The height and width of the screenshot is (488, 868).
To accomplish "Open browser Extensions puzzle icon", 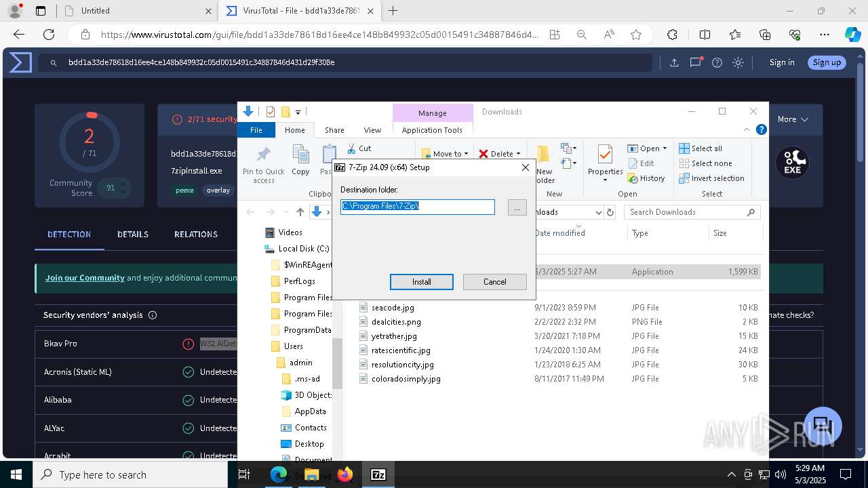I will pos(672,35).
